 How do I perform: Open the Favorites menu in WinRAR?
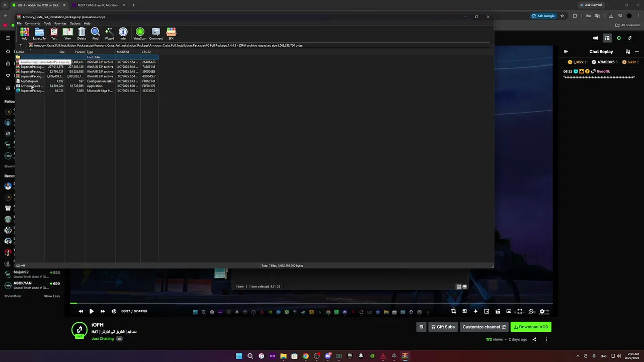click(x=60, y=23)
